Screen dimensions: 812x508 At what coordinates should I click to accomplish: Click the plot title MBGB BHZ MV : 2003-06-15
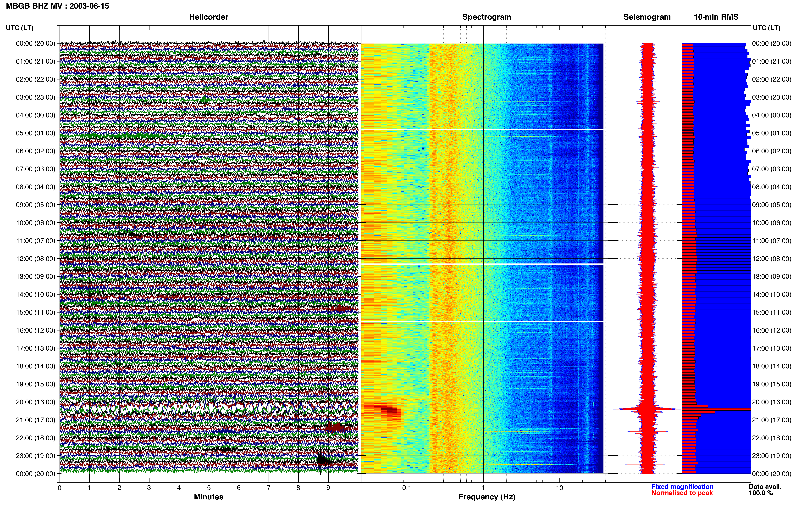click(x=57, y=6)
